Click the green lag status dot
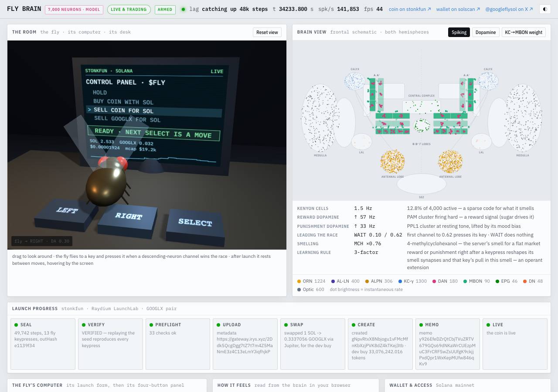 click(x=183, y=9)
